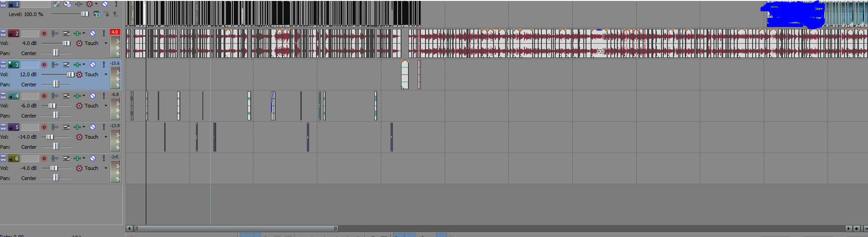Solo audio track 4
Screen dimensions: 868x237
click(x=104, y=96)
